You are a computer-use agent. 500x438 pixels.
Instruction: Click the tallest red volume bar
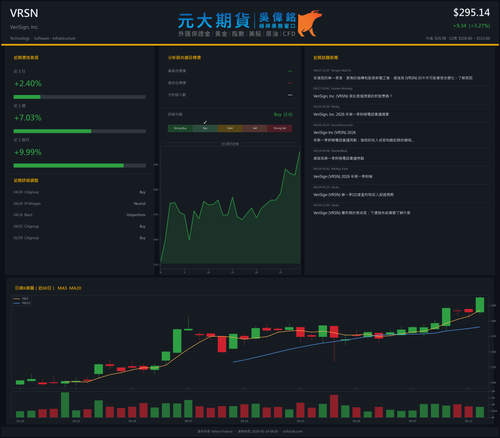pos(334,406)
